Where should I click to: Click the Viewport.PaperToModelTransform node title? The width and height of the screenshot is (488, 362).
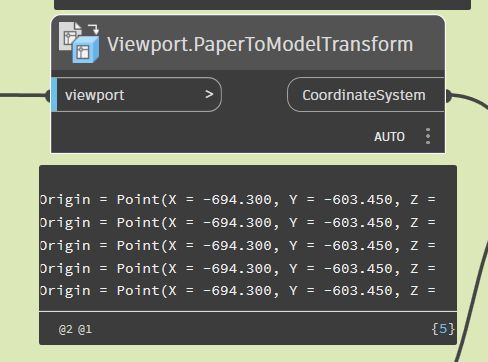(260, 44)
